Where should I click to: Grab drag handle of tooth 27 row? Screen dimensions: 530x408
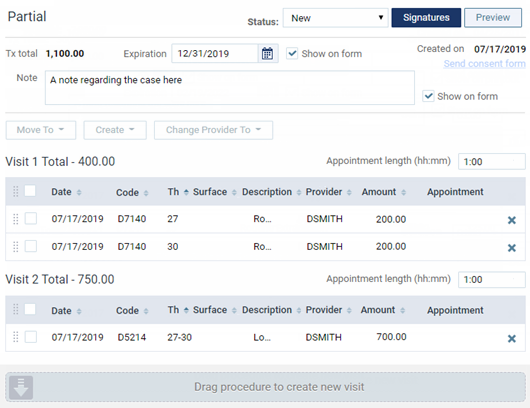point(16,219)
